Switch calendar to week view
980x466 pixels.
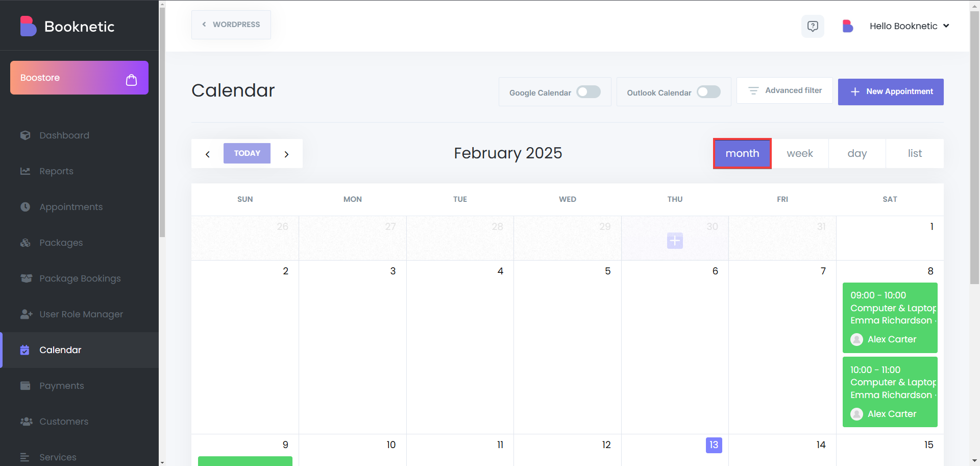coord(800,153)
